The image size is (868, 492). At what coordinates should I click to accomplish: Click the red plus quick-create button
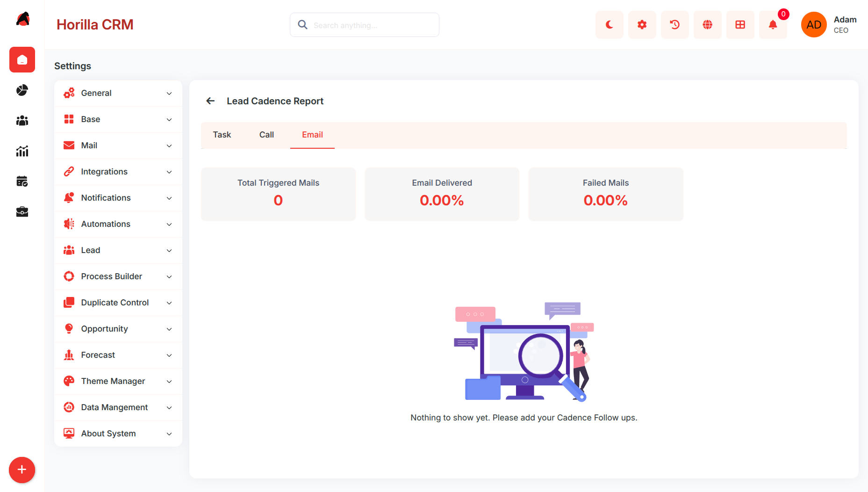point(22,470)
